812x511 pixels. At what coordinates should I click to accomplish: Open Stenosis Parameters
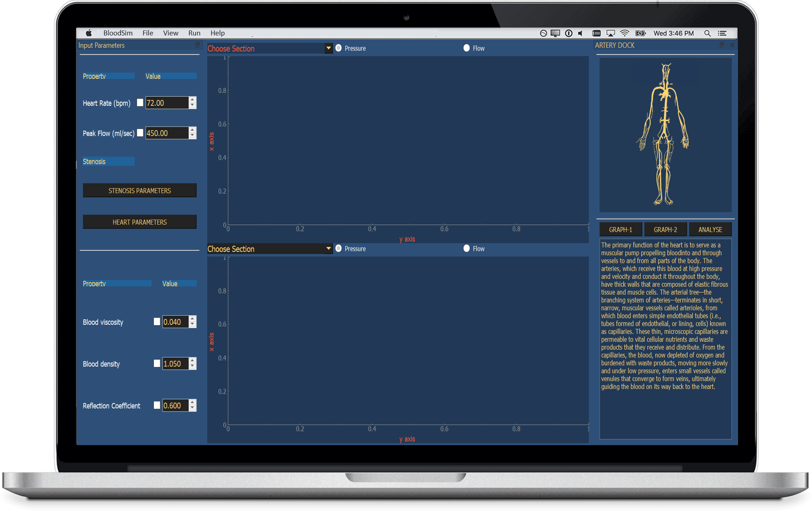(139, 190)
